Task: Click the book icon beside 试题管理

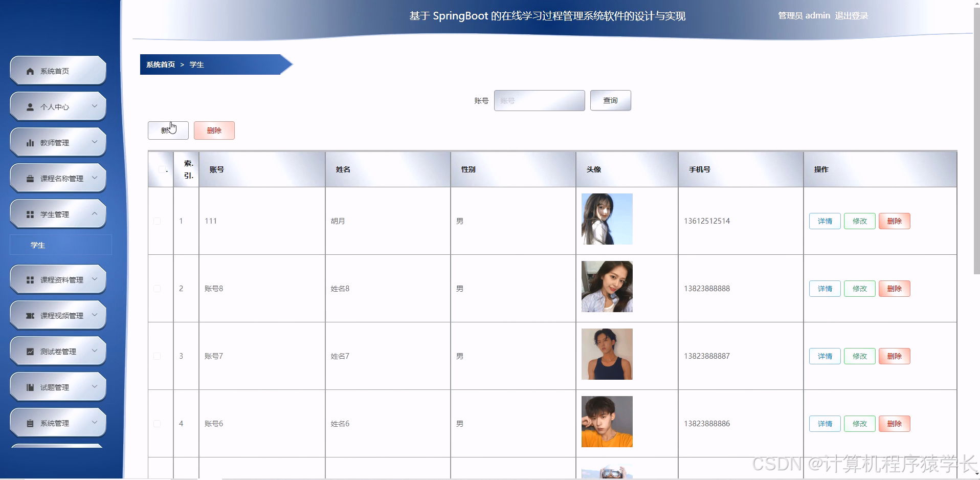Action: point(30,387)
